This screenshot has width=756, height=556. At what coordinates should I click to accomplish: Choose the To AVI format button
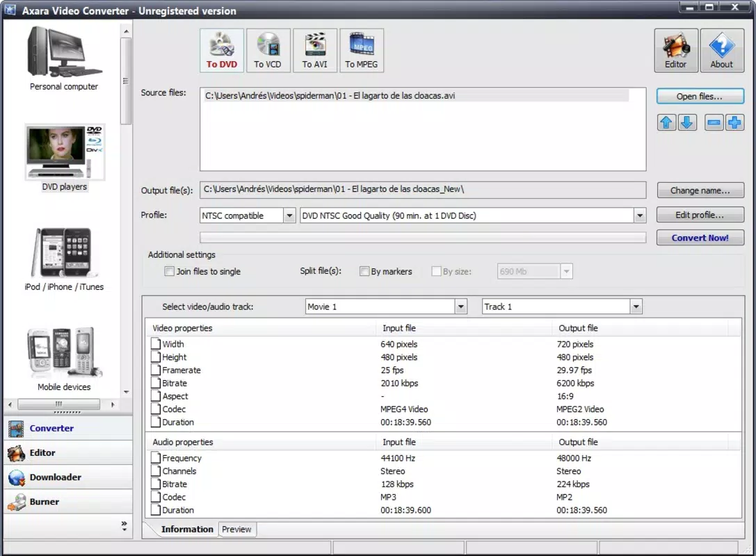pos(315,50)
